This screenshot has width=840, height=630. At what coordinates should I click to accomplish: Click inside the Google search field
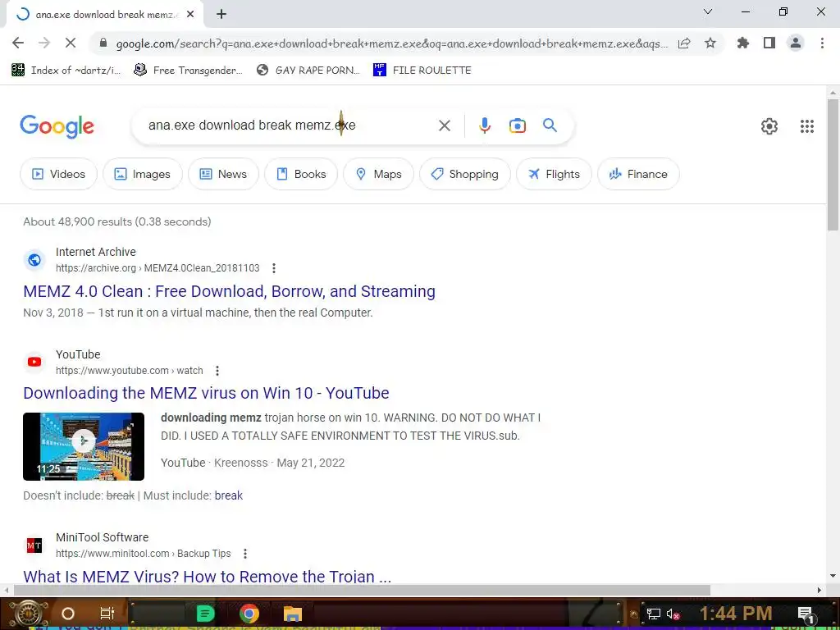coord(290,126)
